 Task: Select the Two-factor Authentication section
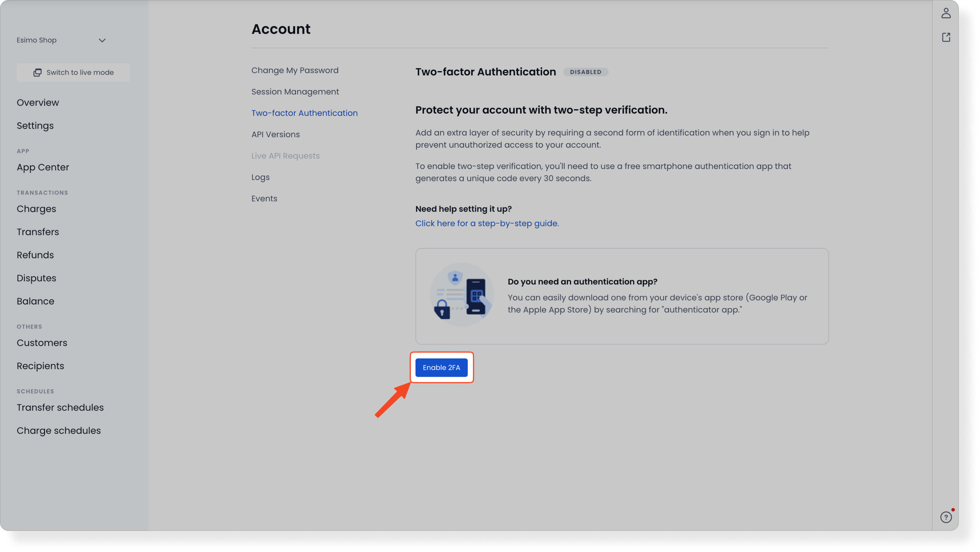point(304,113)
